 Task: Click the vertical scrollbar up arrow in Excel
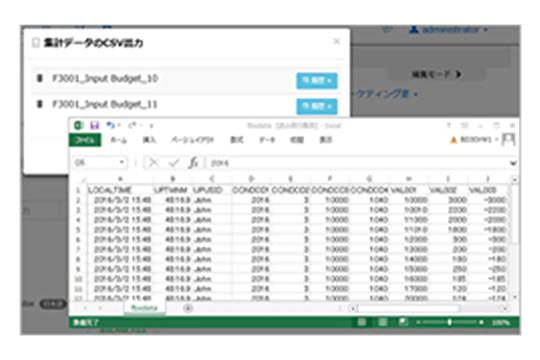514,179
